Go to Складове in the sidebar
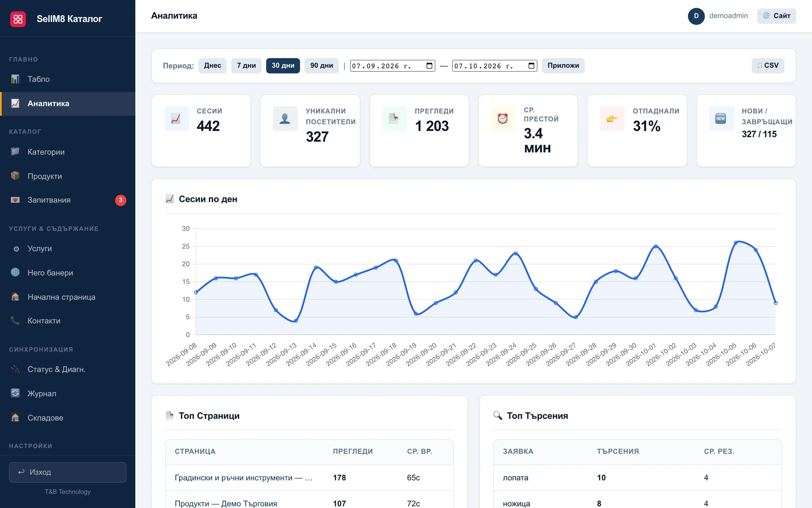This screenshot has height=508, width=812. [68, 418]
